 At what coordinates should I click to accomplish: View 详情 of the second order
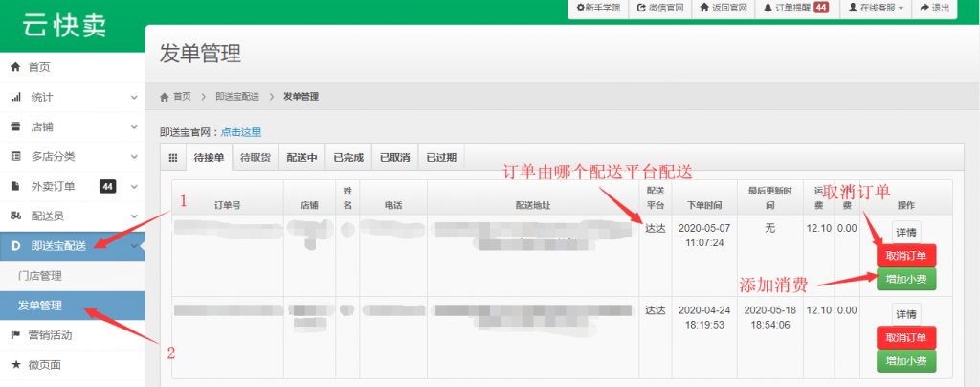click(x=905, y=314)
